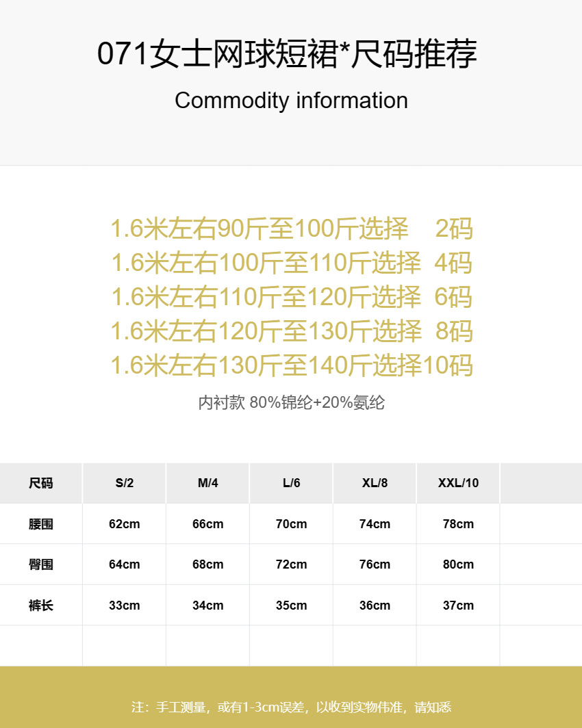Click the 尺码 header cell
Viewport: 582px width, 728px height.
point(41,483)
